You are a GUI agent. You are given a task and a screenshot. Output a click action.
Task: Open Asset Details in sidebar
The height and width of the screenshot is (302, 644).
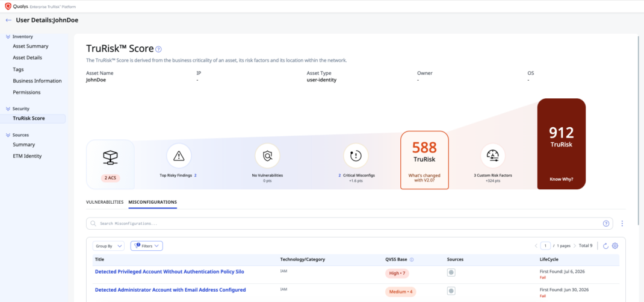[x=27, y=58]
